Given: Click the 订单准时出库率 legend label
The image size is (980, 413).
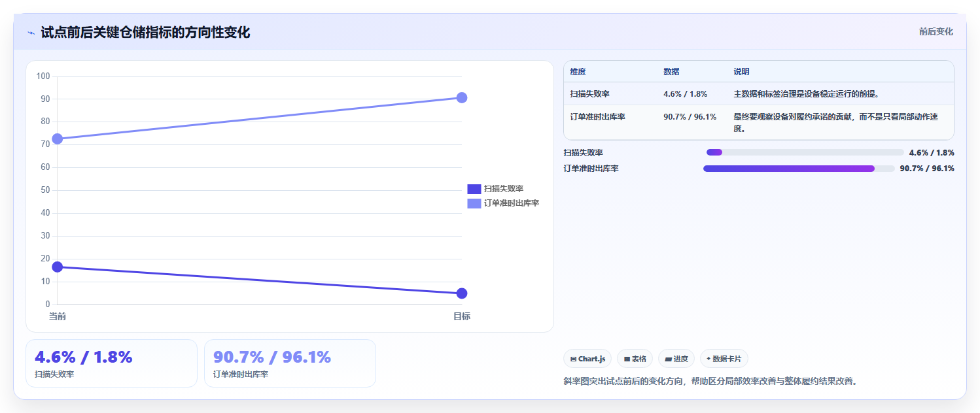Looking at the screenshot, I should click(x=511, y=203).
